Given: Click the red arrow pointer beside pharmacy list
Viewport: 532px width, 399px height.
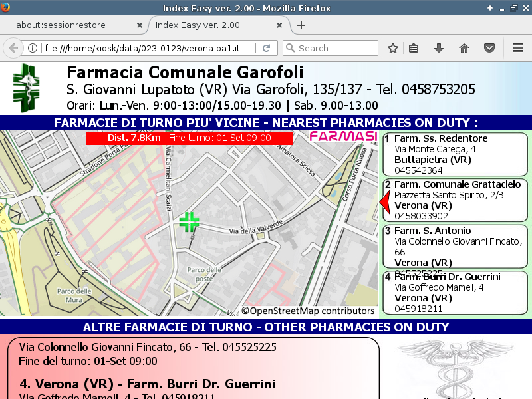Looking at the screenshot, I should click(384, 201).
